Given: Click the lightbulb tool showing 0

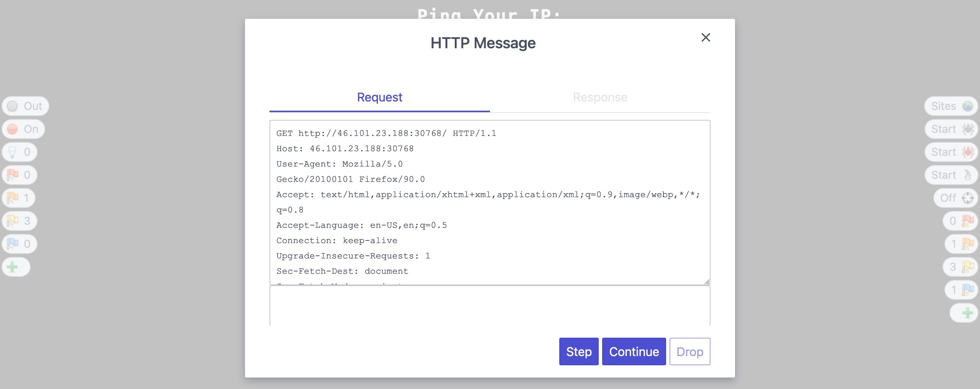Looking at the screenshot, I should [x=20, y=152].
